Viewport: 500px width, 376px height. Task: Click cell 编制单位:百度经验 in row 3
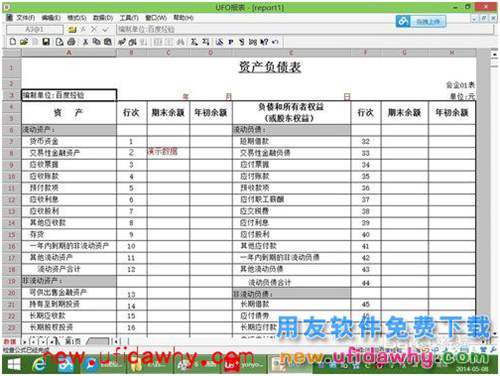(69, 95)
